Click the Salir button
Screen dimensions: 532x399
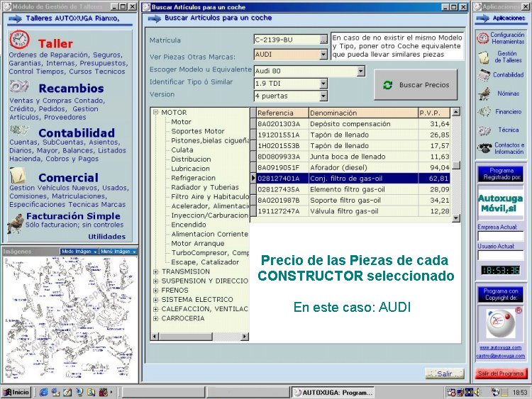pyautogui.click(x=444, y=373)
